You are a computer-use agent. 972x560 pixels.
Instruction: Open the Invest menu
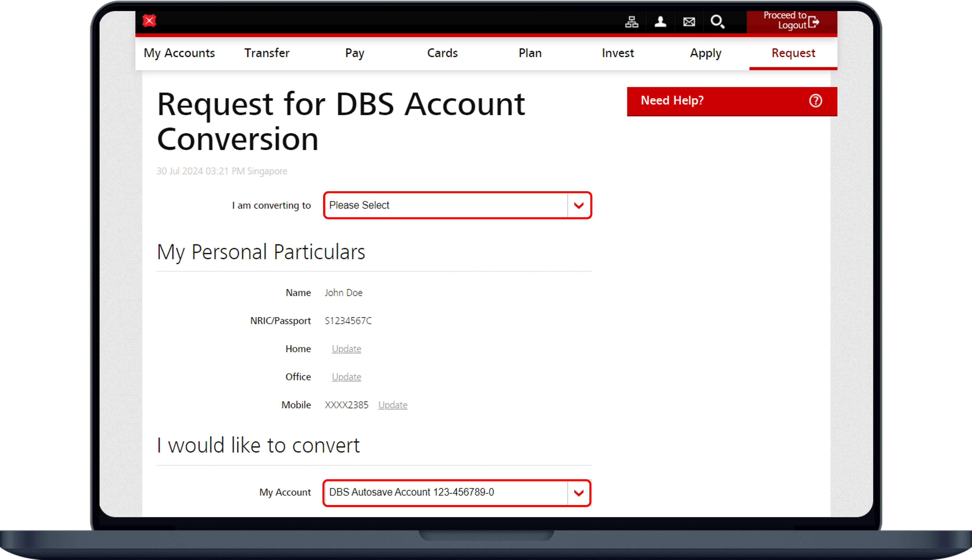pos(617,53)
